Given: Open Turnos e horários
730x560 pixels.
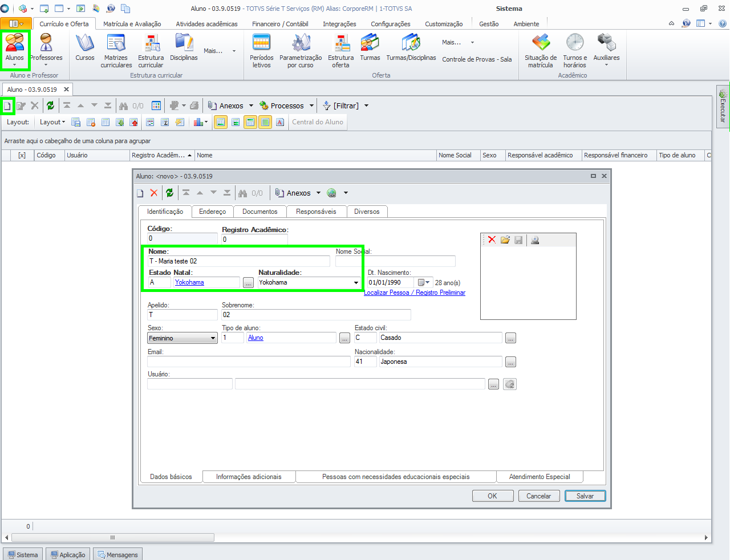Looking at the screenshot, I should coord(575,51).
